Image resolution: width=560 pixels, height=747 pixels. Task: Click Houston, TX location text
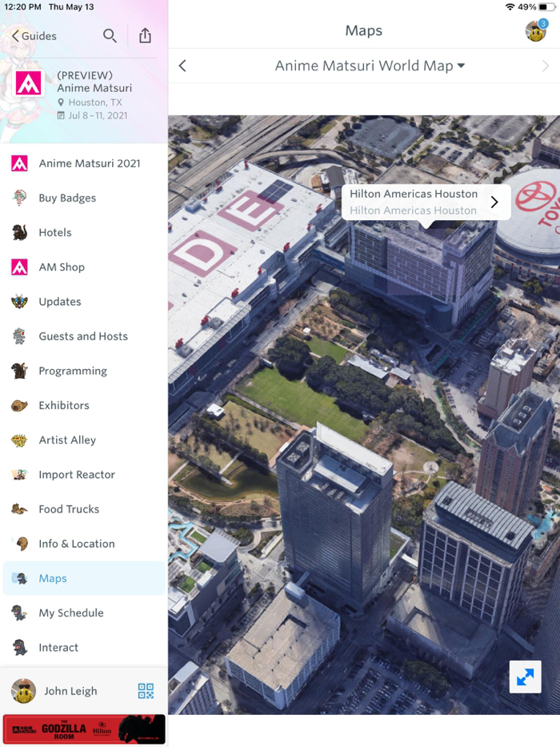pyautogui.click(x=95, y=102)
